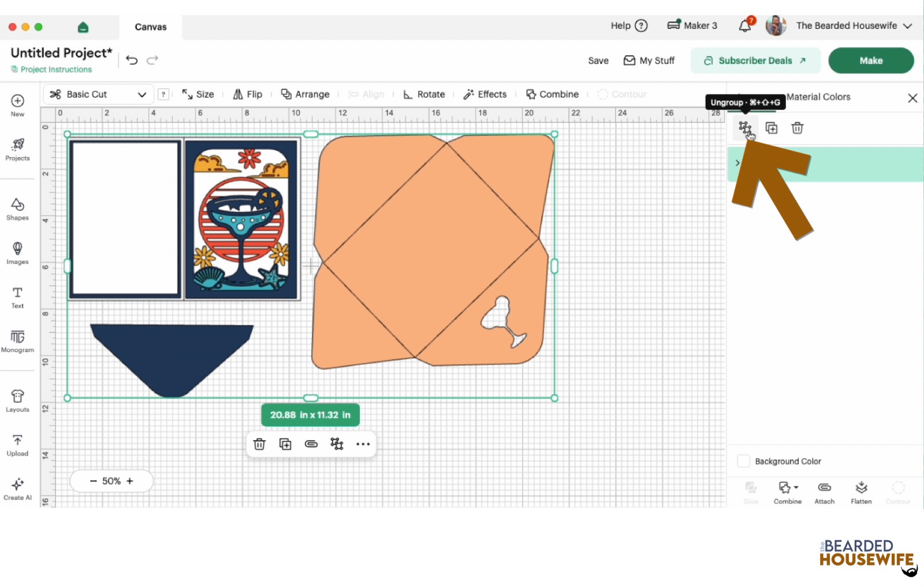Open the Basic Cut operation dropdown
Screen dimensions: 924x587
(98, 94)
